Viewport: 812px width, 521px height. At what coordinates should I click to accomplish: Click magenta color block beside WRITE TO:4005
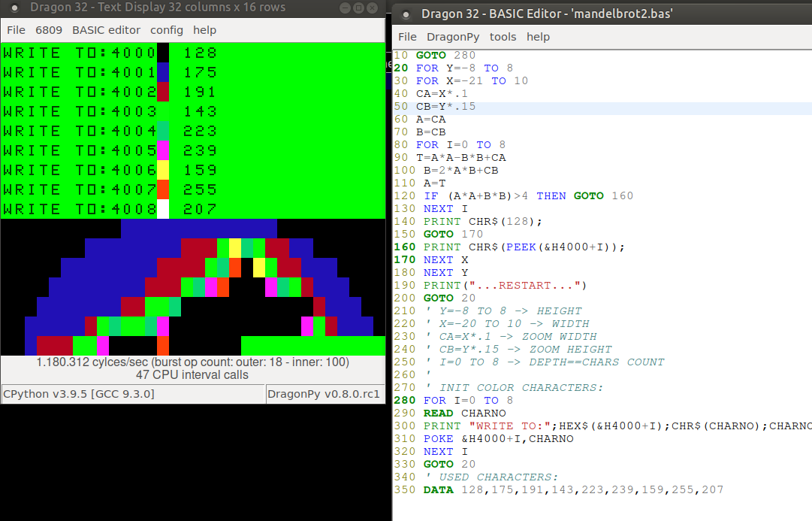163,150
